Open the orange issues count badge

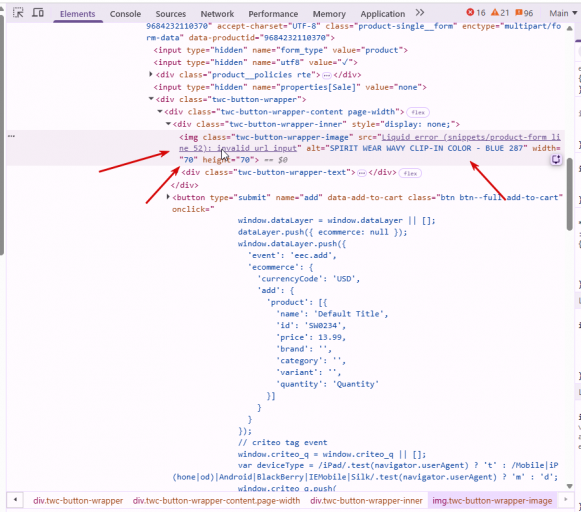524,13
